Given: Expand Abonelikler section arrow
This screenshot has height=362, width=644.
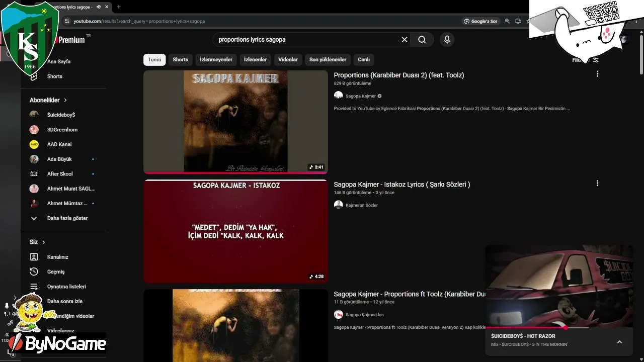Looking at the screenshot, I should (65, 100).
